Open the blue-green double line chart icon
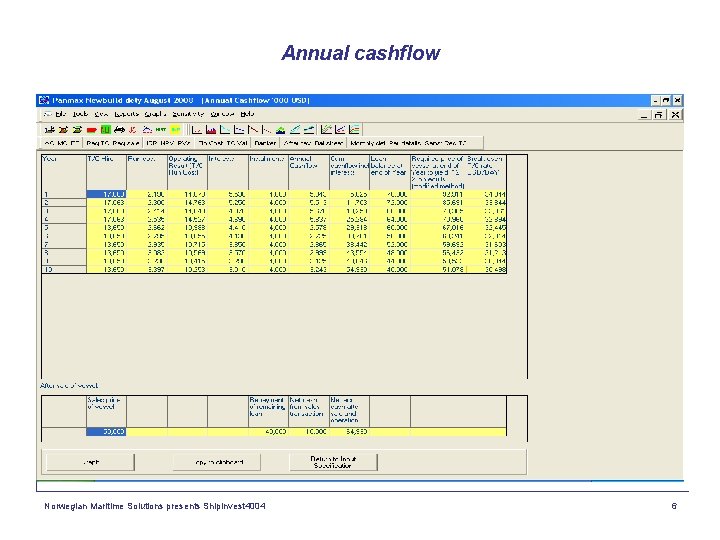This screenshot has width=720, height=540. [309, 130]
